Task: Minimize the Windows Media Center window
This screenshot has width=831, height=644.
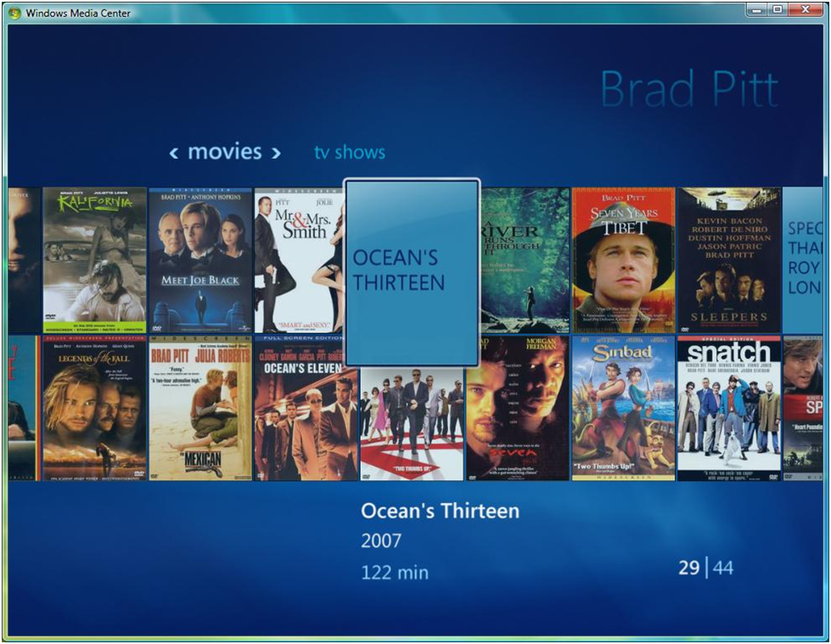Action: click(x=757, y=9)
